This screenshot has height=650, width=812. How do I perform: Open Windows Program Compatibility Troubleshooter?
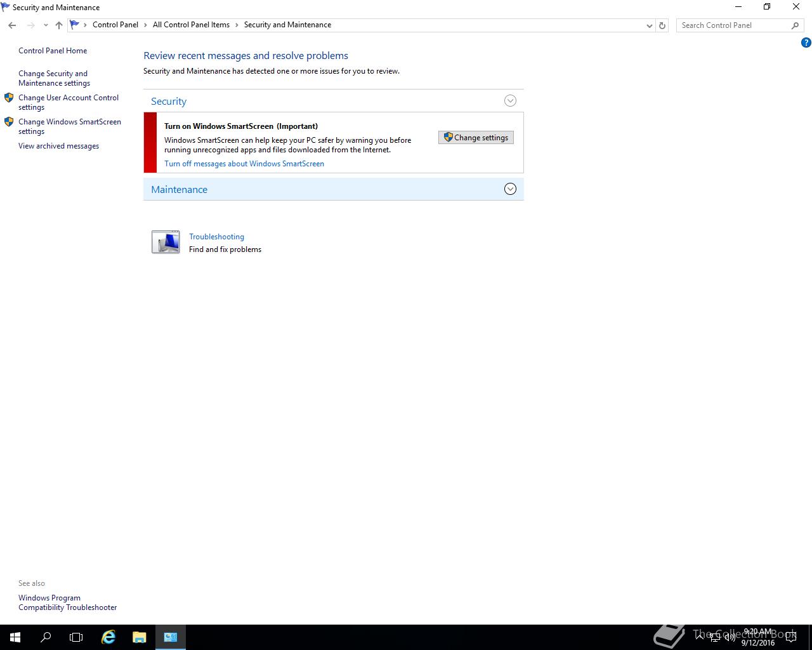68,602
